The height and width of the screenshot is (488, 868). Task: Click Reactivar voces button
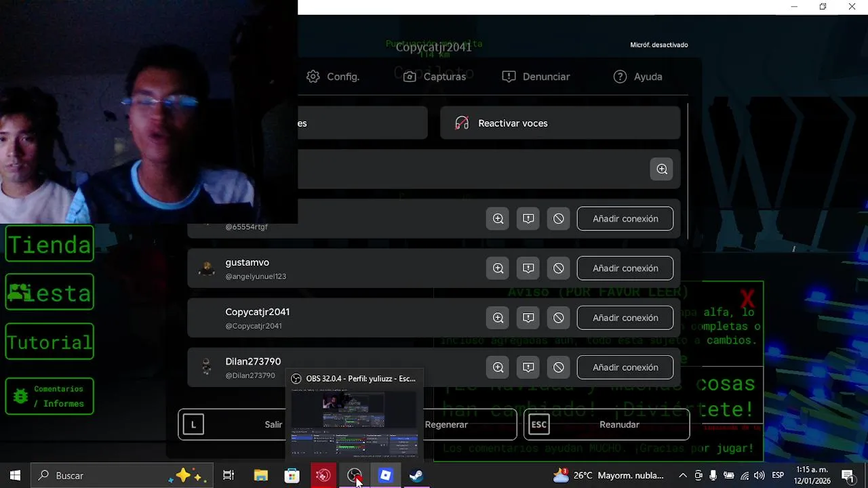coord(560,123)
